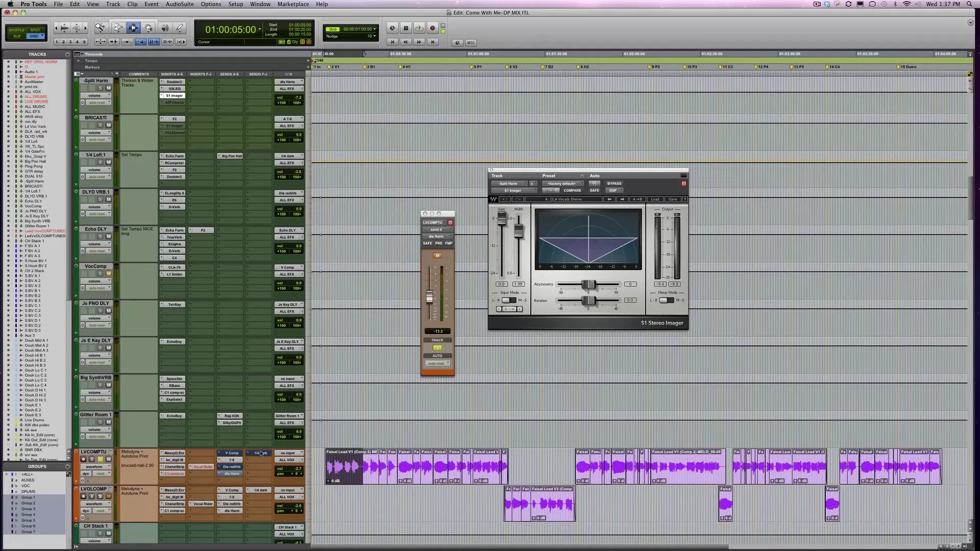Click the Record transport button
Screen dimensions: 980x551
pyautogui.click(x=432, y=28)
